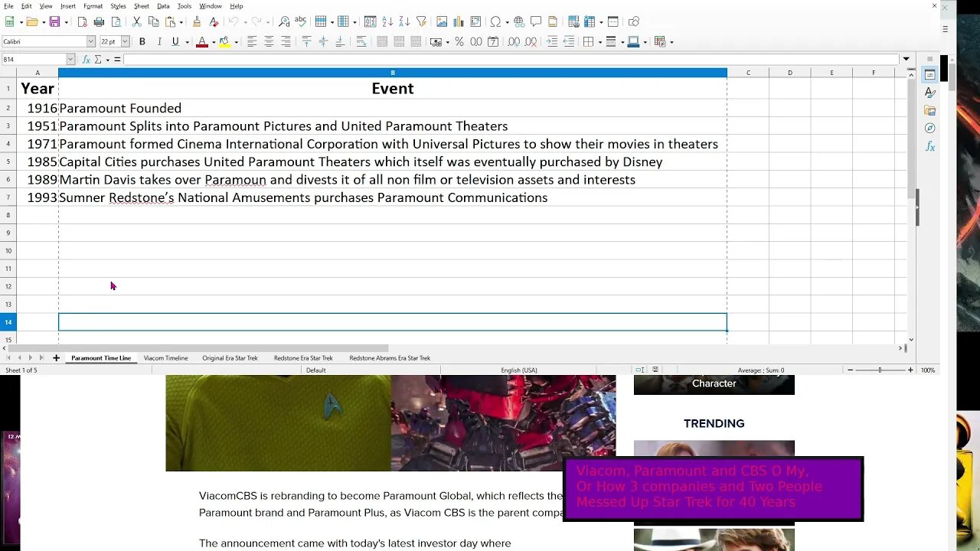The width and height of the screenshot is (980, 551).
Task: Switch to Original Era Star Trek tab
Action: (x=230, y=358)
